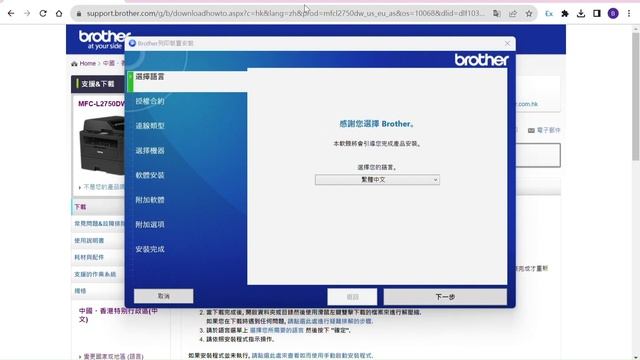Close the Brother installer window
Viewport: 640px width, 360px height.
pyautogui.click(x=507, y=43)
